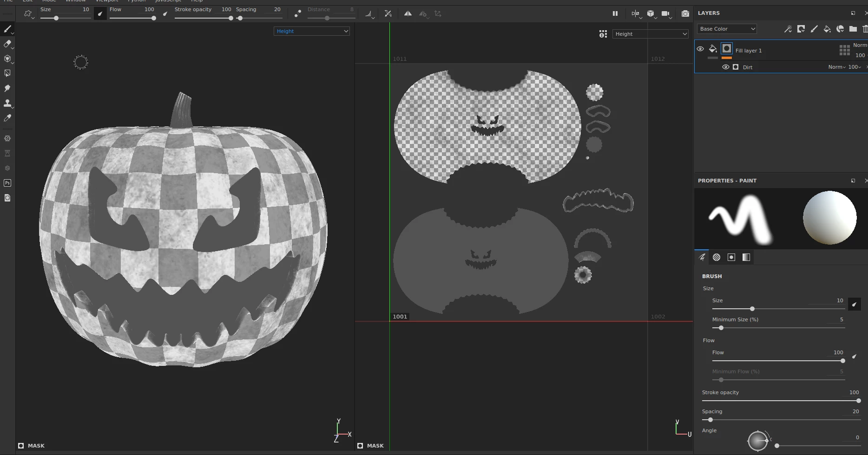Select the Smudge tool
This screenshot has height=455, width=868.
tap(7, 88)
